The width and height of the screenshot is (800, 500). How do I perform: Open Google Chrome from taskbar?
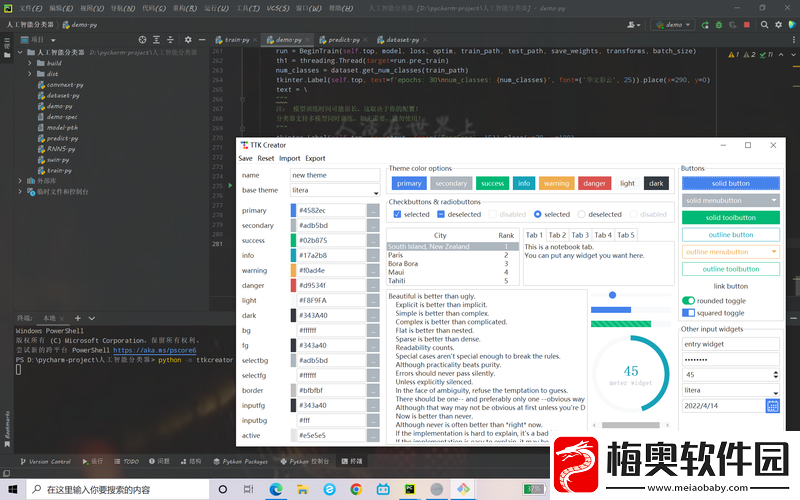point(356,489)
